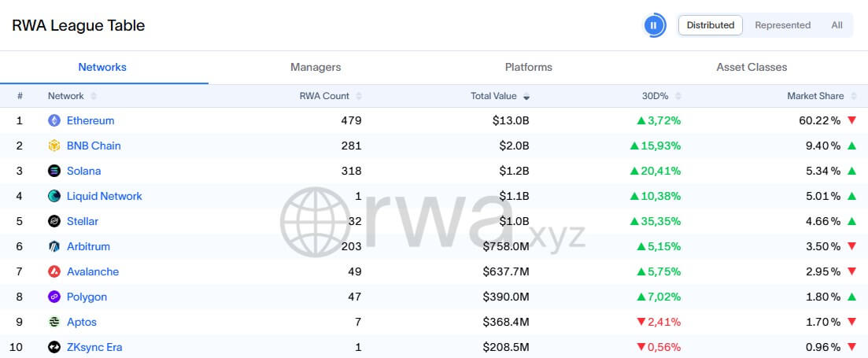The width and height of the screenshot is (868, 358).
Task: Click the Stellar logo icon
Action: pos(54,221)
